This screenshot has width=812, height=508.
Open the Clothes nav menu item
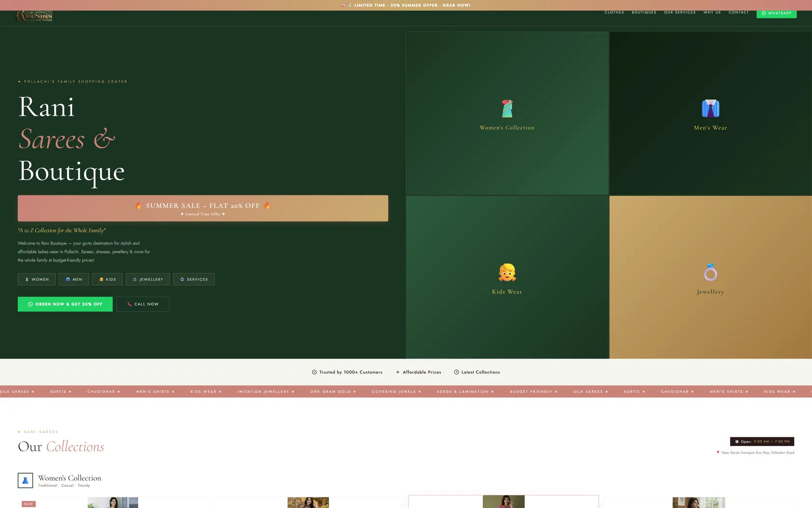pos(614,13)
